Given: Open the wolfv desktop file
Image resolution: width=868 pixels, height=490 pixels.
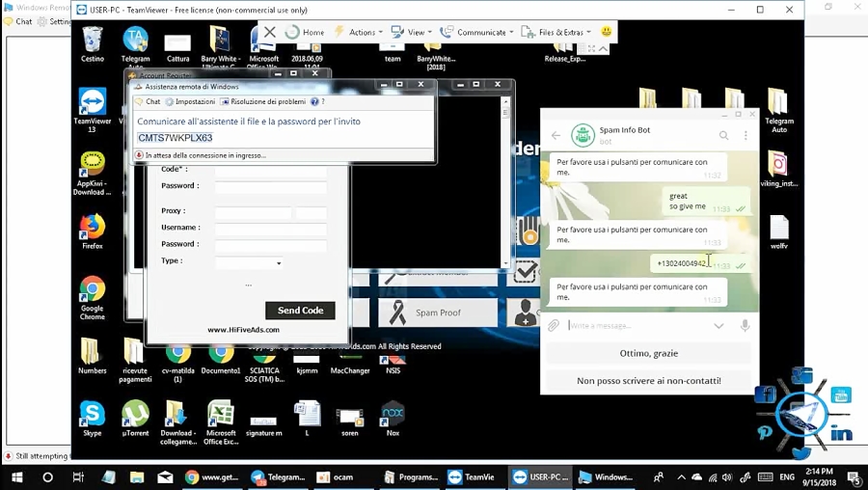Looking at the screenshot, I should pyautogui.click(x=779, y=231).
